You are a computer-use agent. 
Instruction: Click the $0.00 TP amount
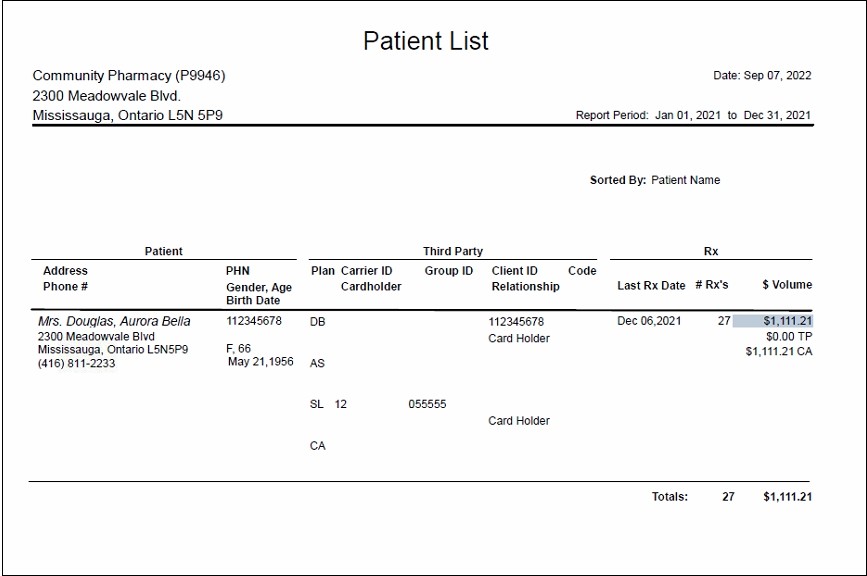787,337
